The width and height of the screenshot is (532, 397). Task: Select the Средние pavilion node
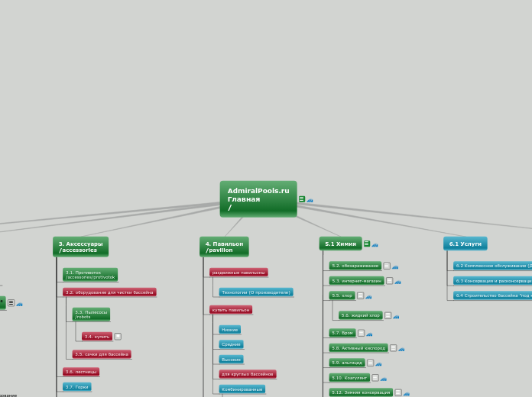tap(231, 344)
